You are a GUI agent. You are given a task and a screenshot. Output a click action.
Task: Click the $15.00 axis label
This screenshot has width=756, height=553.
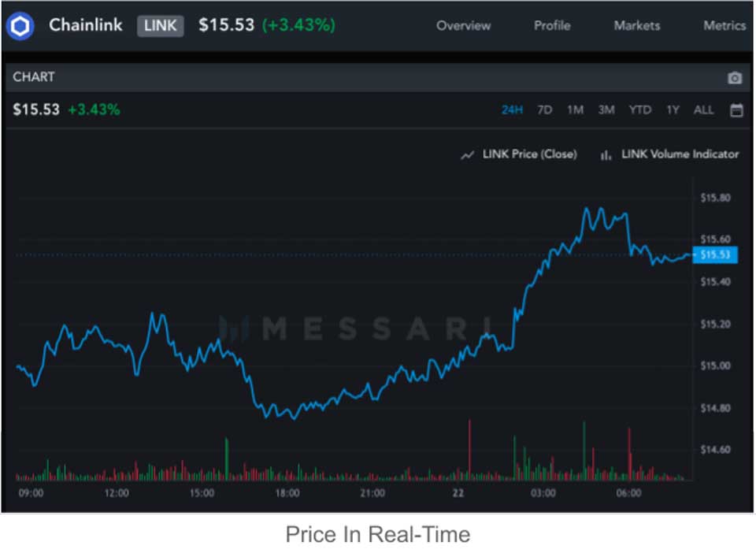click(716, 366)
